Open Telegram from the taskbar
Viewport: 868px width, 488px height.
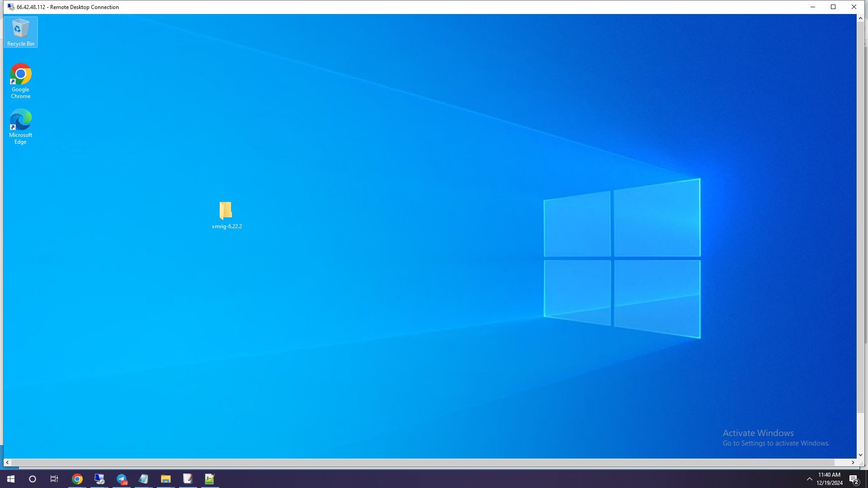[x=122, y=479]
